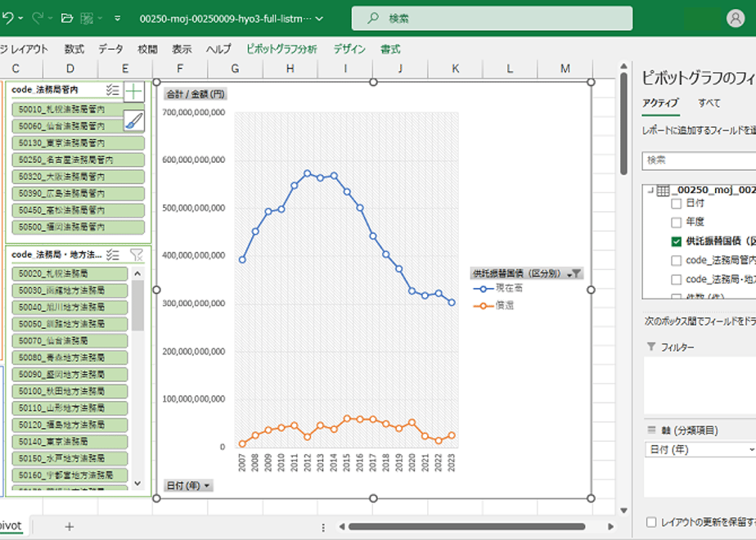Select slicer item 50140_東京法務局
This screenshot has height=540, width=756.
70,442
